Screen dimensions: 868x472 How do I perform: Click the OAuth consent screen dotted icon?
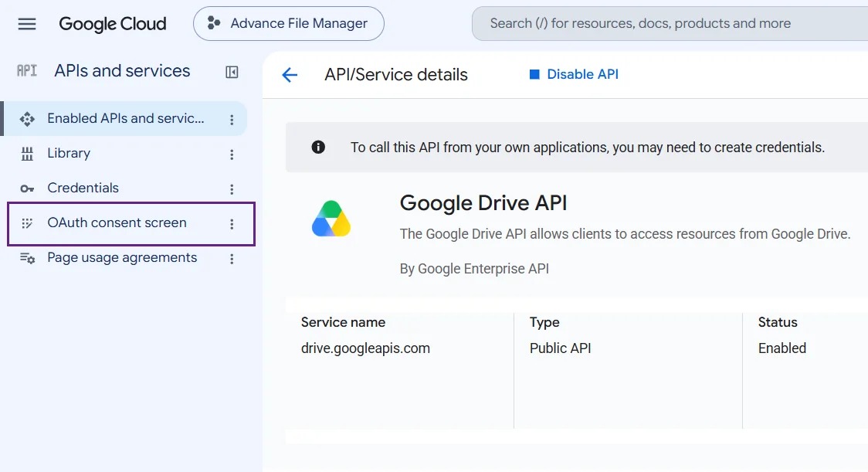(27, 223)
